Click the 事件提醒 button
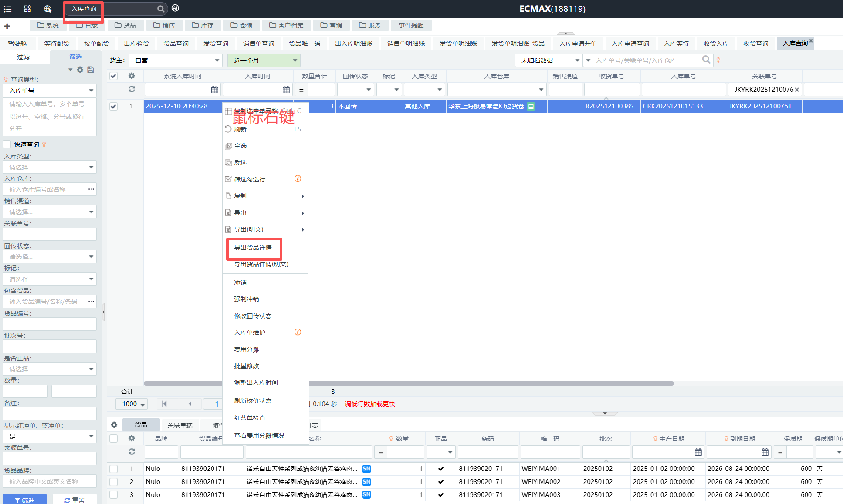The width and height of the screenshot is (843, 504). 411,25
